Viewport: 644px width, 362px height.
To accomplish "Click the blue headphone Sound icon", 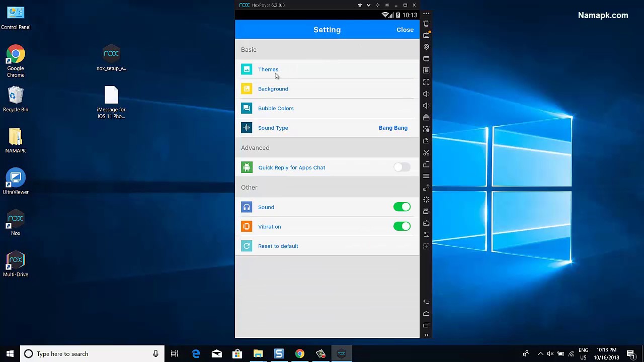I will pyautogui.click(x=247, y=207).
